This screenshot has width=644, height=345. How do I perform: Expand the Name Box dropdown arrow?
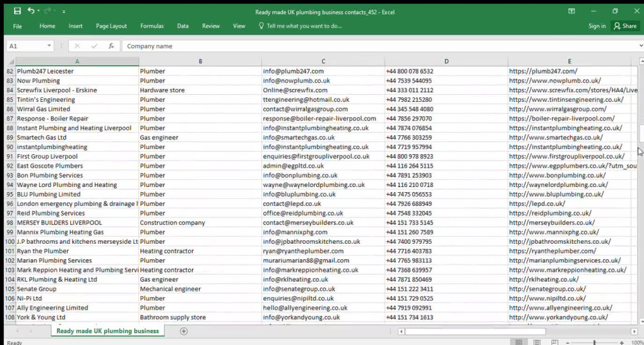50,46
